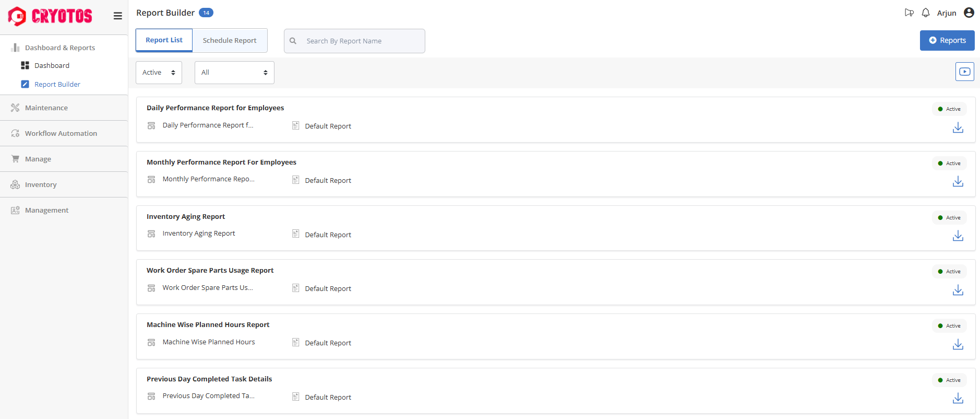
Task: Open the Active status filter dropdown
Action: click(159, 73)
